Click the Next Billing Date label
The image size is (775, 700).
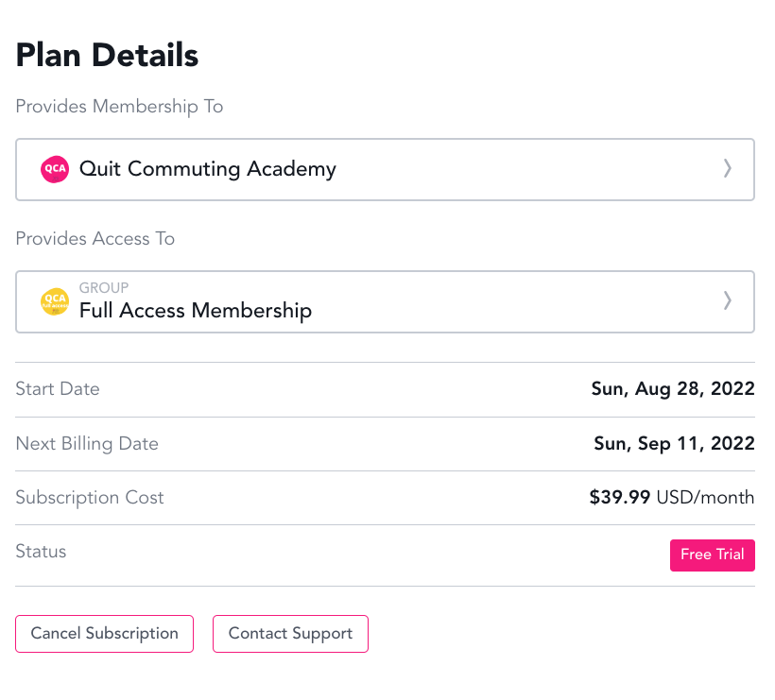[87, 443]
